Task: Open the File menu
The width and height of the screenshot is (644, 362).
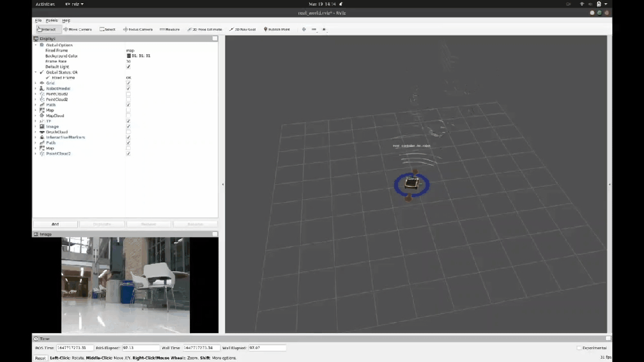Action: [38, 21]
